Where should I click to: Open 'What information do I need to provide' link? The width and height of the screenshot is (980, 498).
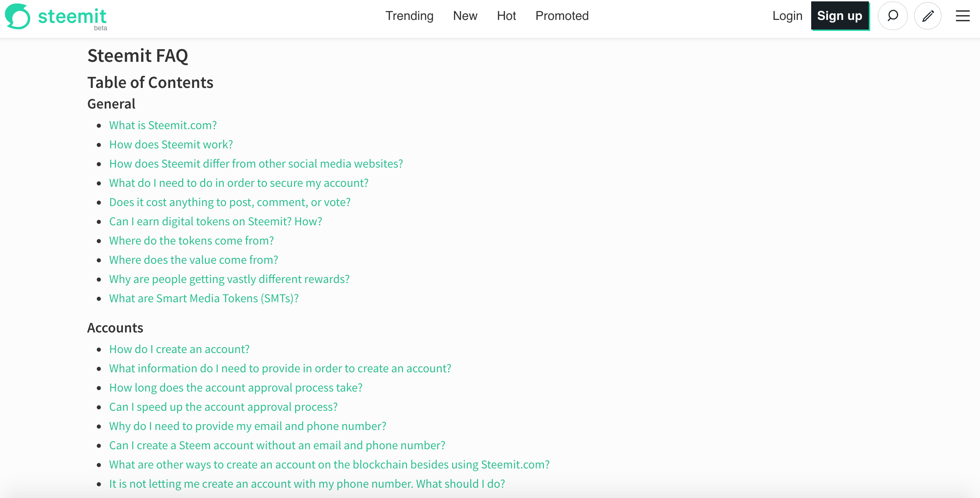(280, 369)
